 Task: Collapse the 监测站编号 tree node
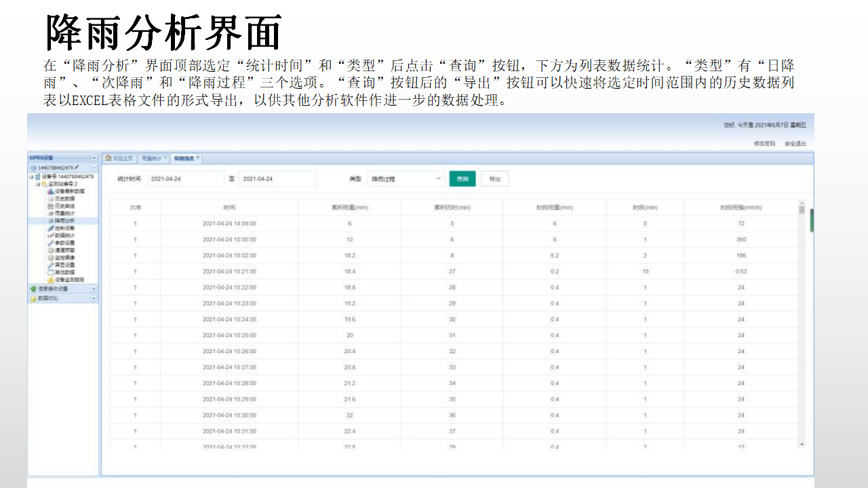pos(38,184)
